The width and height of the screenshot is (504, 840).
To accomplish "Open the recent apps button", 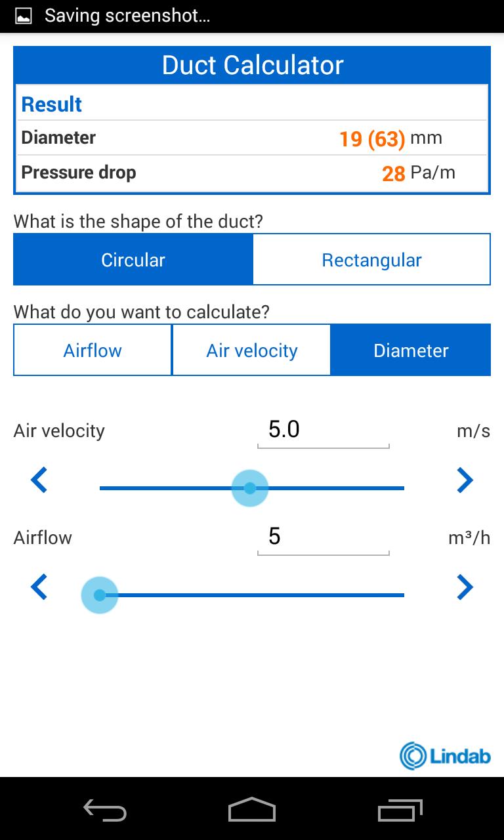I will (400, 810).
